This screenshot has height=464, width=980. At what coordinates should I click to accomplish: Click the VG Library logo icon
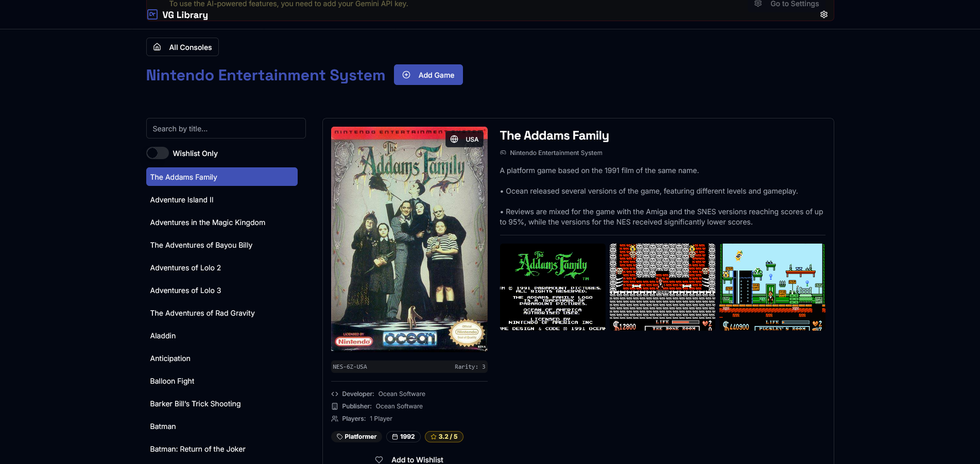pyautogui.click(x=152, y=14)
